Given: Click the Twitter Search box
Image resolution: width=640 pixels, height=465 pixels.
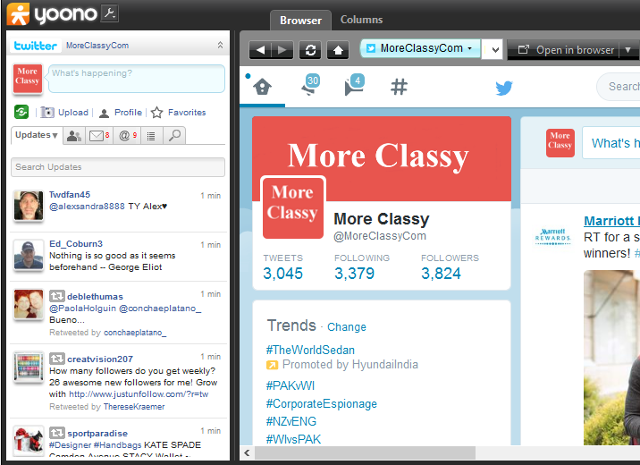Looking at the screenshot, I should tap(618, 87).
